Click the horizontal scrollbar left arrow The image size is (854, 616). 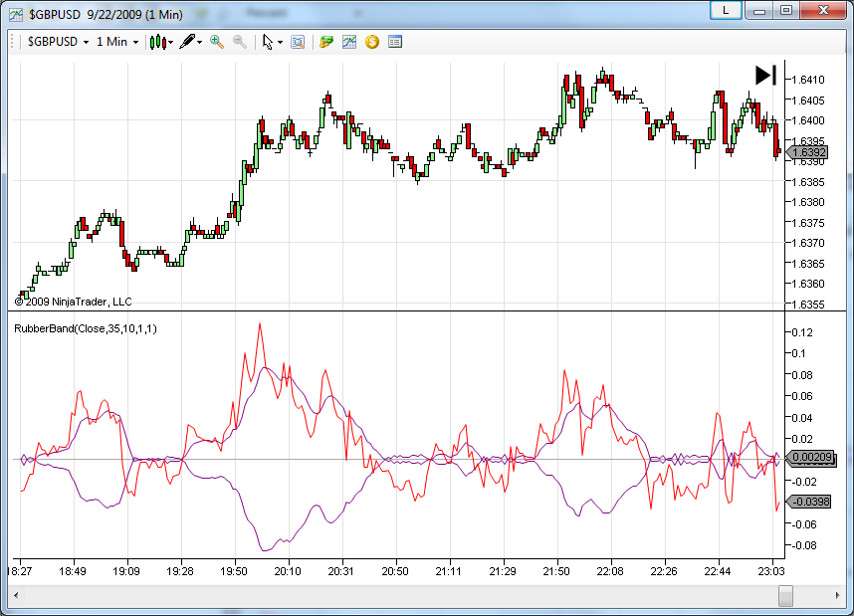(x=16, y=595)
